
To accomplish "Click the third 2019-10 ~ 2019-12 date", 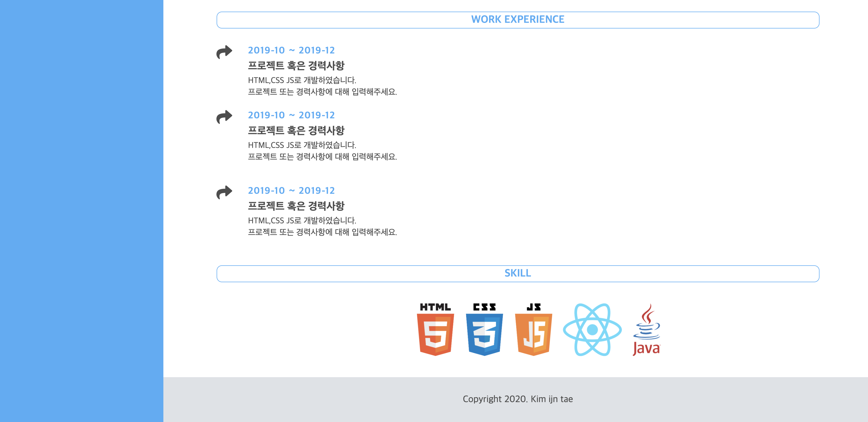I will click(x=291, y=191).
